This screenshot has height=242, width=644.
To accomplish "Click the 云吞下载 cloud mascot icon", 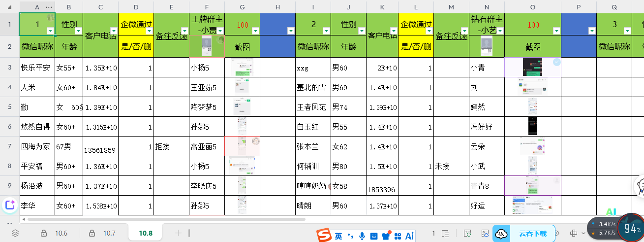I will pos(501,234).
